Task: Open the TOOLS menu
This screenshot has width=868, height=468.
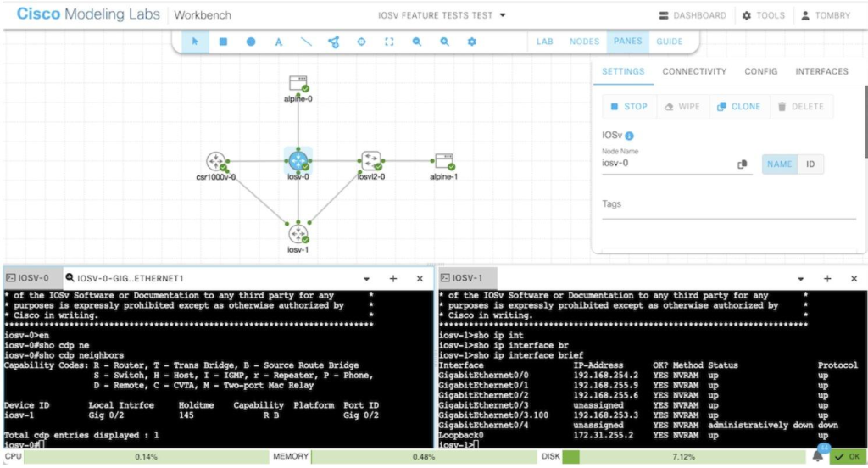Action: click(x=764, y=15)
